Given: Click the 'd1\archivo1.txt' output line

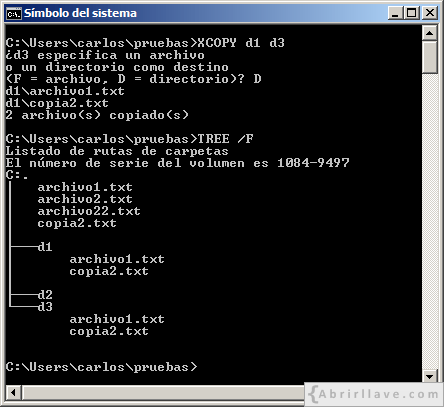Looking at the screenshot, I should click(x=65, y=91).
